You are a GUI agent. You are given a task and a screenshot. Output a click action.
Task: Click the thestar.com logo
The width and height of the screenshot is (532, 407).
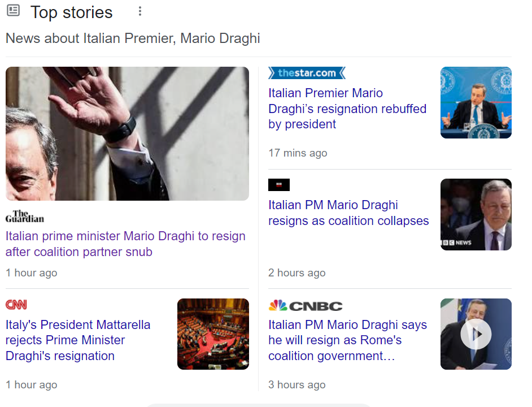pos(307,73)
